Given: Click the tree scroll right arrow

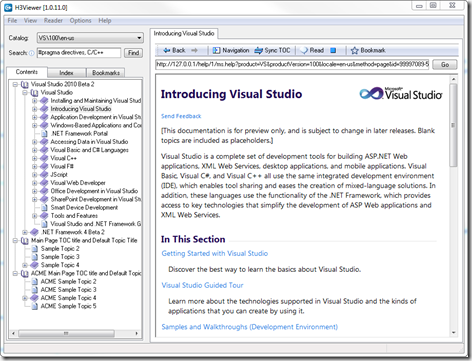Looking at the screenshot, I should tap(137, 333).
